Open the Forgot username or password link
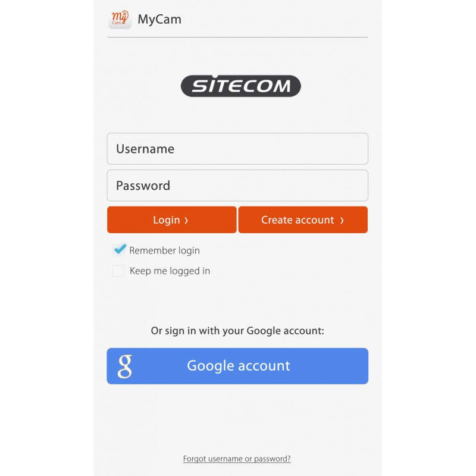The height and width of the screenshot is (476, 476). coord(237,458)
